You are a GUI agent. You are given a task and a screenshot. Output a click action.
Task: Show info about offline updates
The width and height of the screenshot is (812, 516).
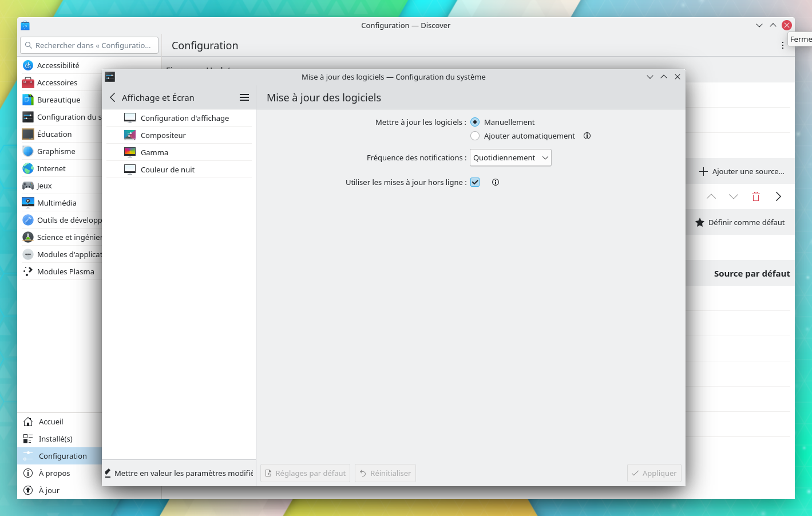click(496, 182)
